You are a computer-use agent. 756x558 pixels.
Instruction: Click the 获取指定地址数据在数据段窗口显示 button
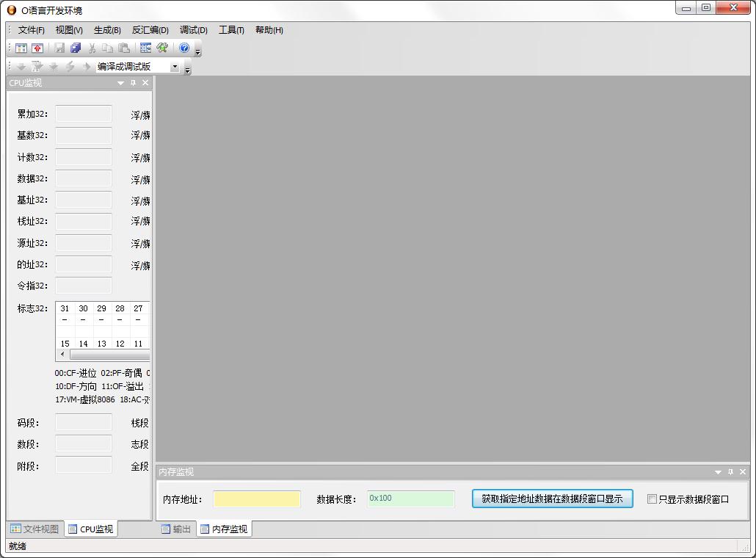click(552, 499)
